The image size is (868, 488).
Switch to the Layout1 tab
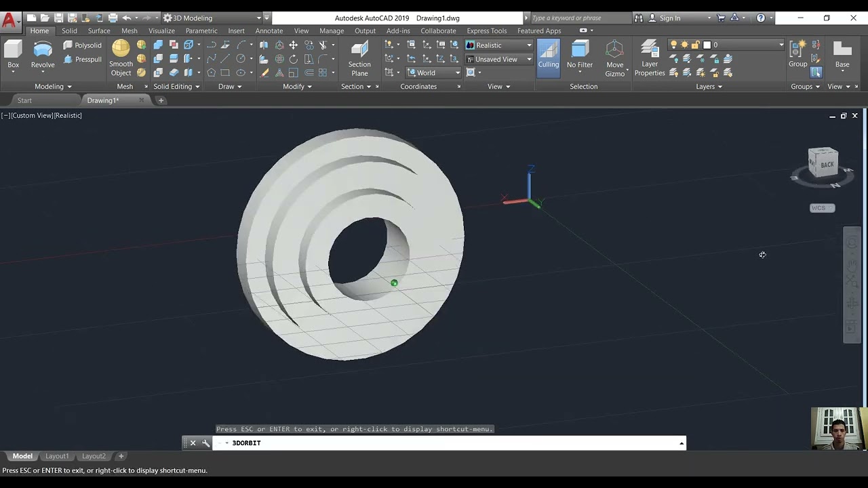coord(57,456)
